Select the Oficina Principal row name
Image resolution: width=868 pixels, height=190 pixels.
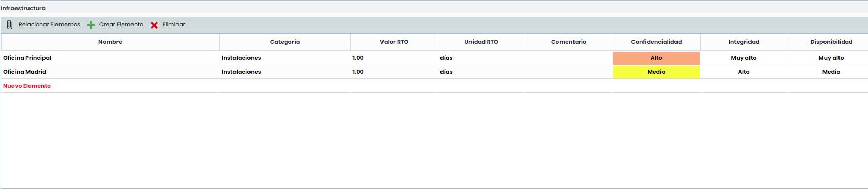(x=27, y=58)
